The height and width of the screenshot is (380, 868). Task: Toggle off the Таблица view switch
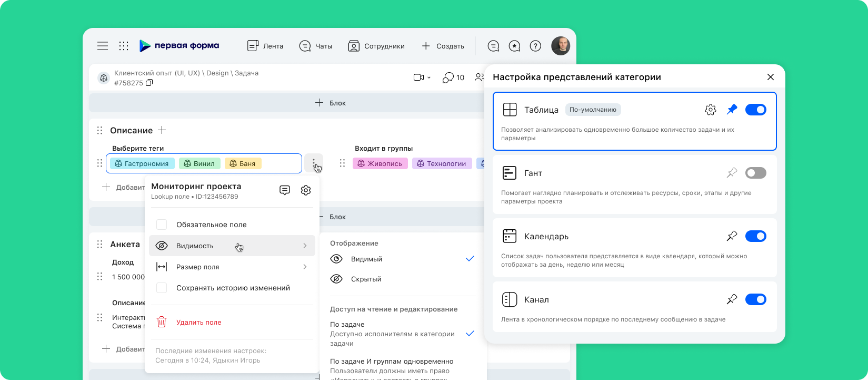756,110
